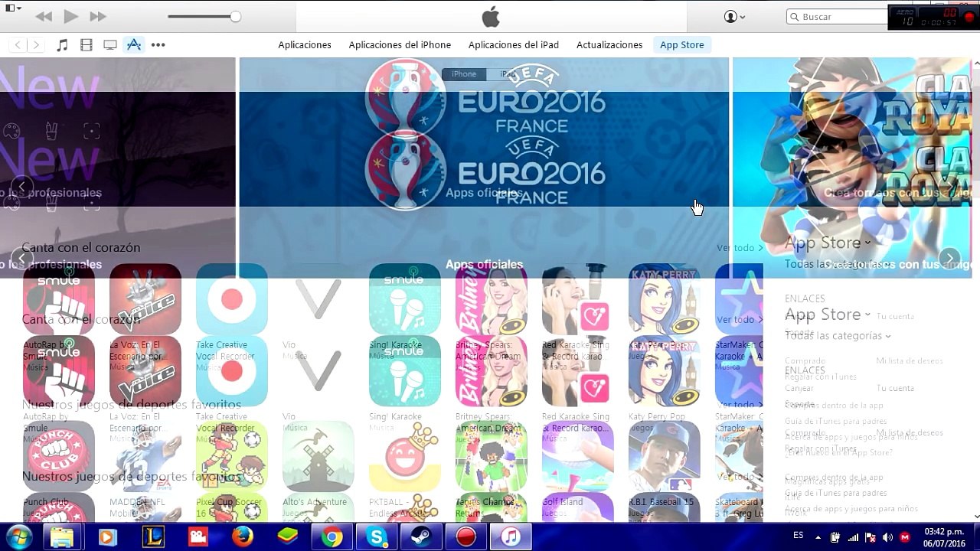Open the red video camera app on the taskbar
The width and height of the screenshot is (980, 551).
198,537
